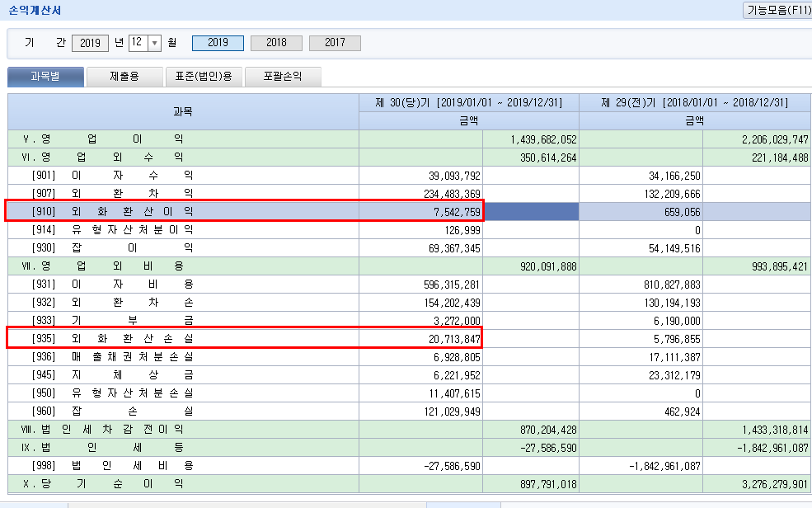This screenshot has width=812, height=508.
Task: Select the [945] 지체상금 row
Action: [409, 375]
